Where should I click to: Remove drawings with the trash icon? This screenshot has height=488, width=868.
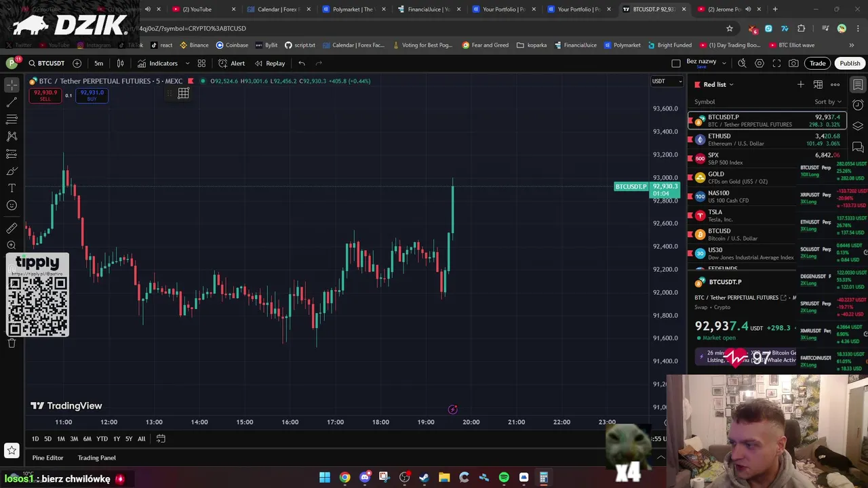coord(12,343)
